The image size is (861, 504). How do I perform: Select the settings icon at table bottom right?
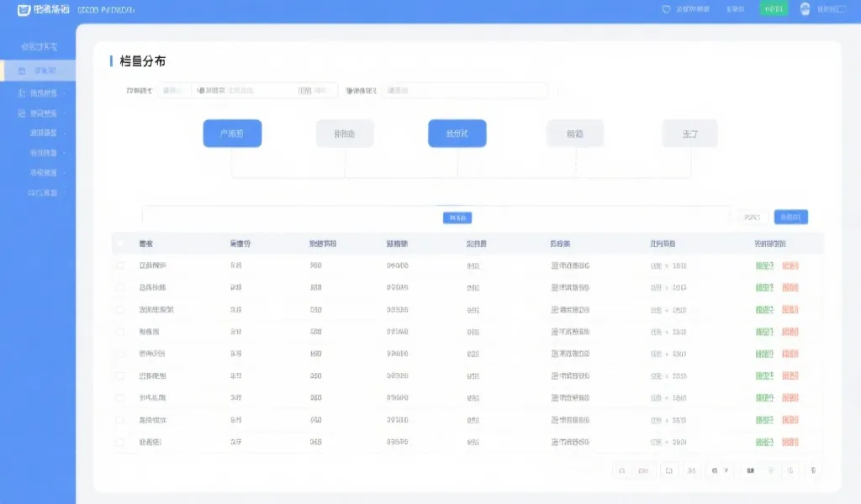pyautogui.click(x=814, y=470)
